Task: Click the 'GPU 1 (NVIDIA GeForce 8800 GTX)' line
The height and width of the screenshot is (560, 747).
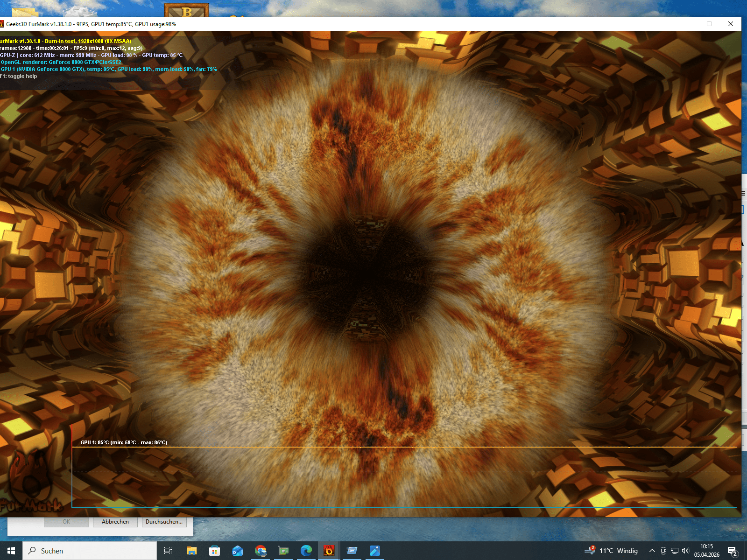Action: [x=109, y=69]
